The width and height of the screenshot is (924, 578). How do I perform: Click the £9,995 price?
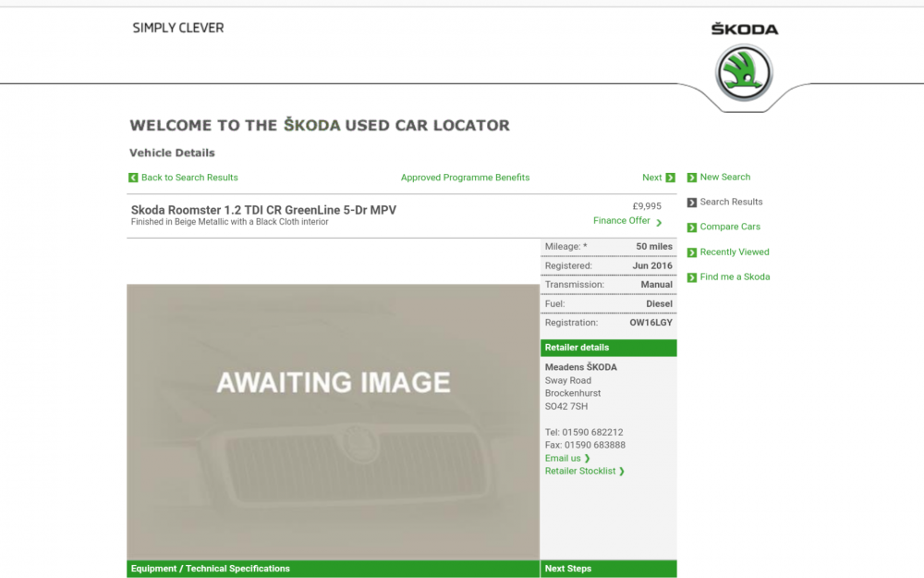coord(647,206)
